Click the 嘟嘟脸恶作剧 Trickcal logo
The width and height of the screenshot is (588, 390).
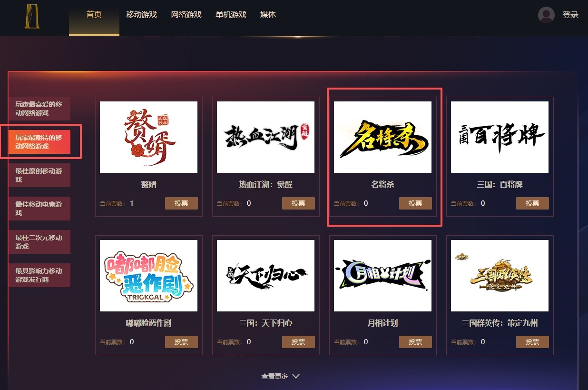(148, 276)
